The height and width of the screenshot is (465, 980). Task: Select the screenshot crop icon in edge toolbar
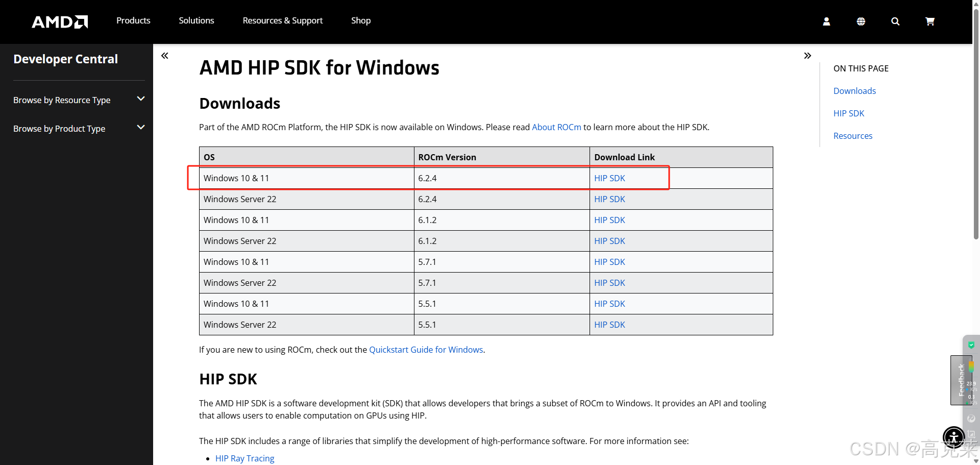pos(970,435)
